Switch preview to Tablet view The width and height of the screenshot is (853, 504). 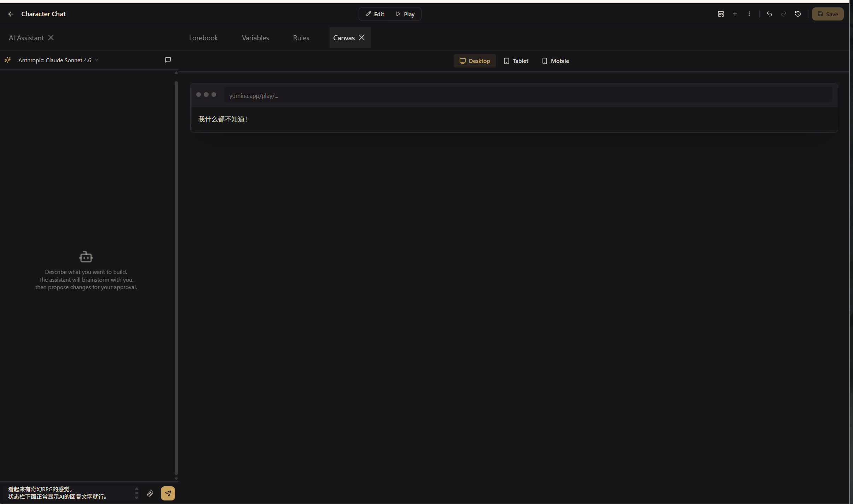point(515,60)
